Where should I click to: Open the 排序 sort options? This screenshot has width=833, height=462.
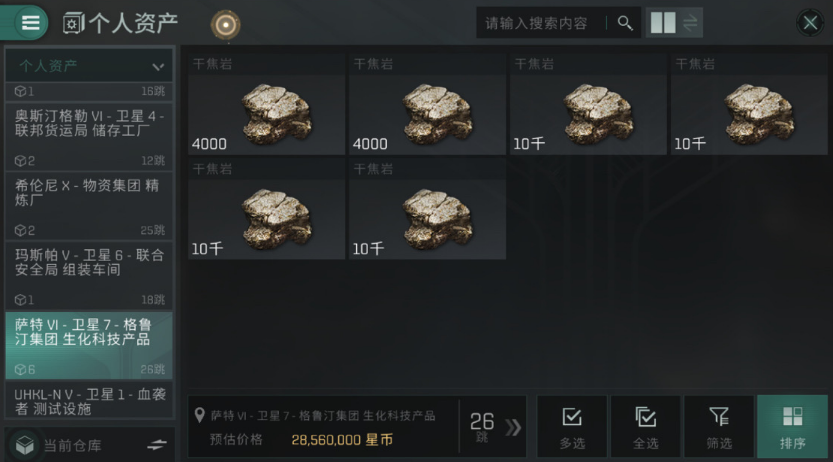792,426
